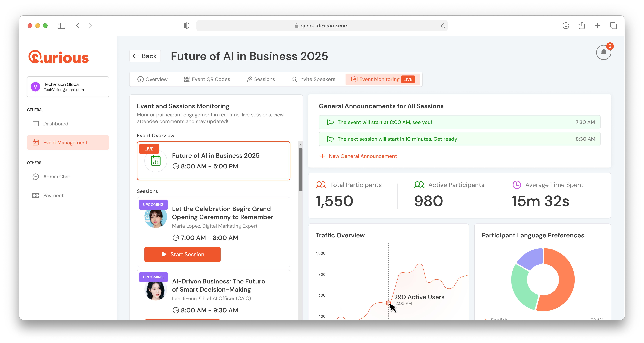
Task: Open the Overview tab
Action: click(152, 79)
